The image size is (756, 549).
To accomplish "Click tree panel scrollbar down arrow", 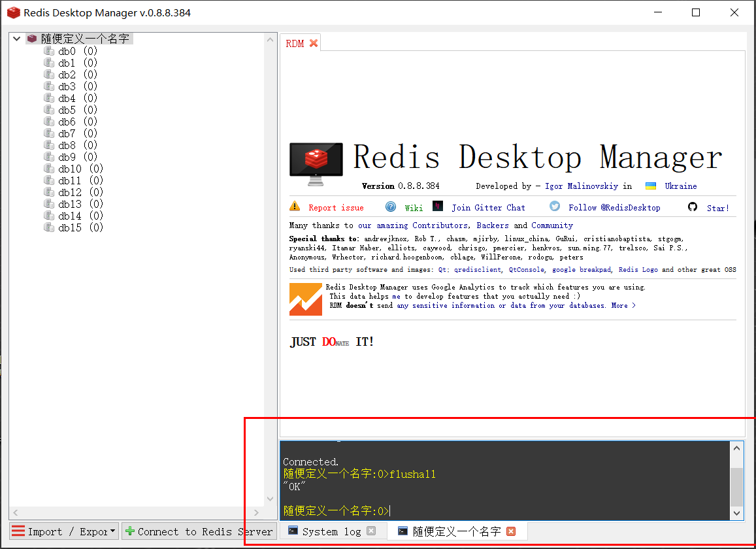I will (x=270, y=499).
